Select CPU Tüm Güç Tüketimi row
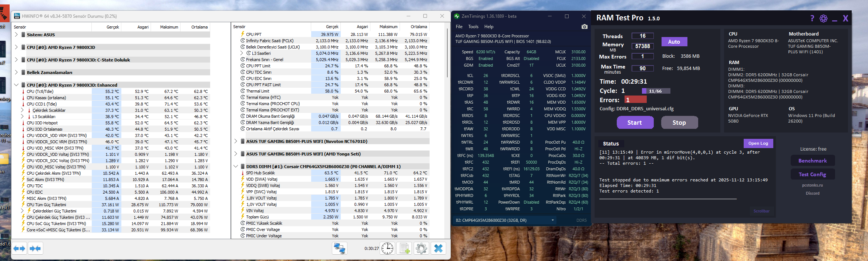The width and height of the screenshot is (868, 261). [x=115, y=204]
